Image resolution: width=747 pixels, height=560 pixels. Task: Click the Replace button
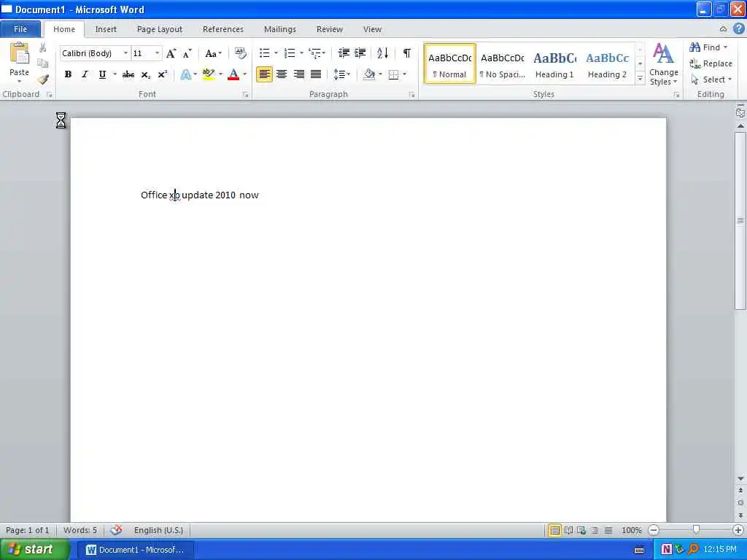click(711, 63)
